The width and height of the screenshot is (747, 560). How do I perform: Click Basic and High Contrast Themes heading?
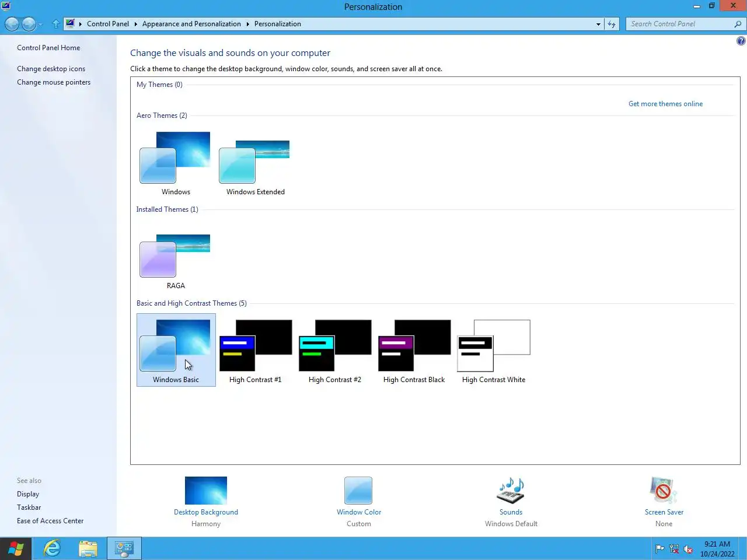pyautogui.click(x=191, y=303)
